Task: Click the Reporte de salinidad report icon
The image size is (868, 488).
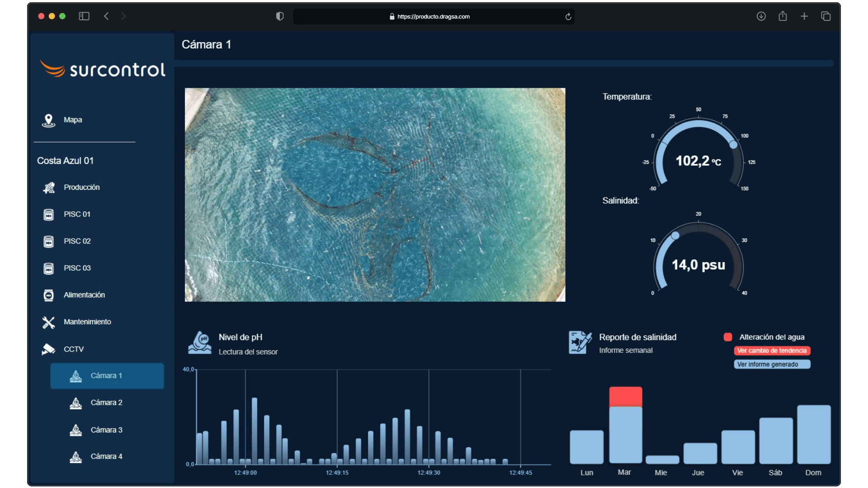Action: point(580,343)
